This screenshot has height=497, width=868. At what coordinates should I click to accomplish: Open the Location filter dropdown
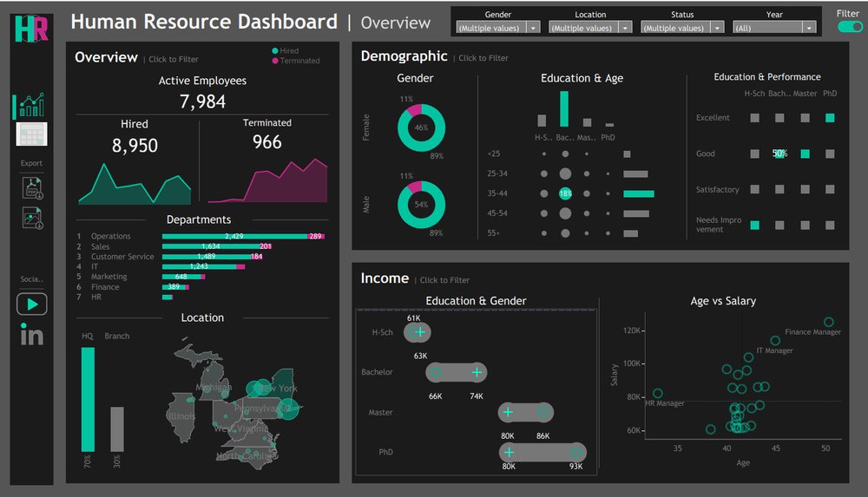click(x=590, y=28)
